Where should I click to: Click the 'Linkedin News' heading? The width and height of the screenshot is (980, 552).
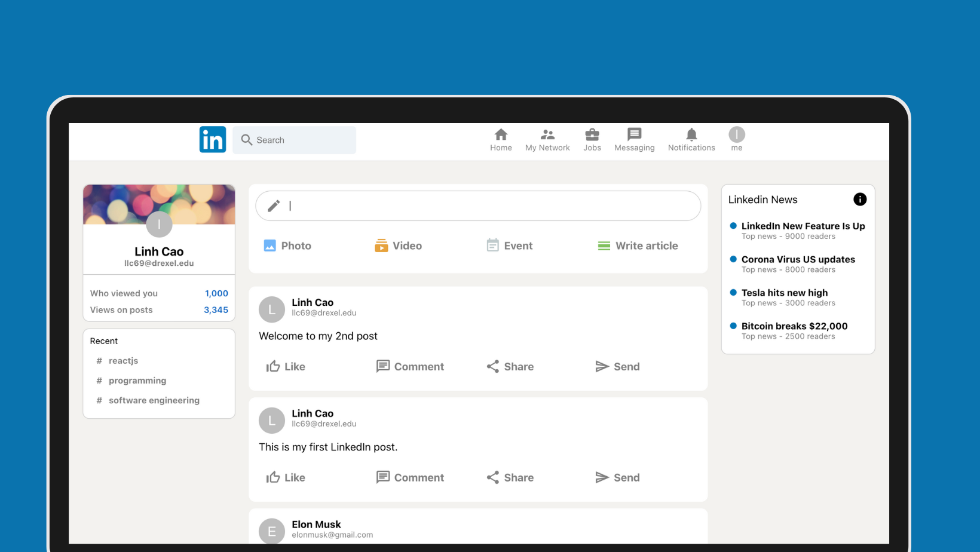pyautogui.click(x=762, y=200)
